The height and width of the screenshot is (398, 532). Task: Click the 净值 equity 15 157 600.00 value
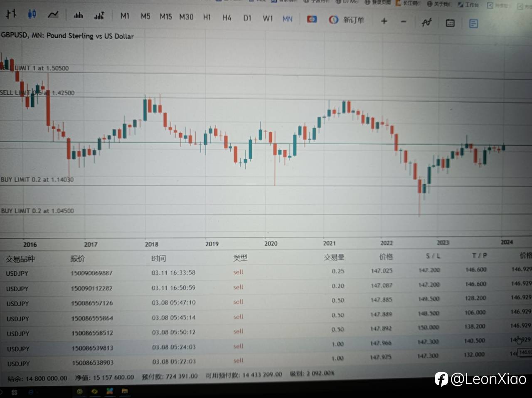pyautogui.click(x=113, y=377)
